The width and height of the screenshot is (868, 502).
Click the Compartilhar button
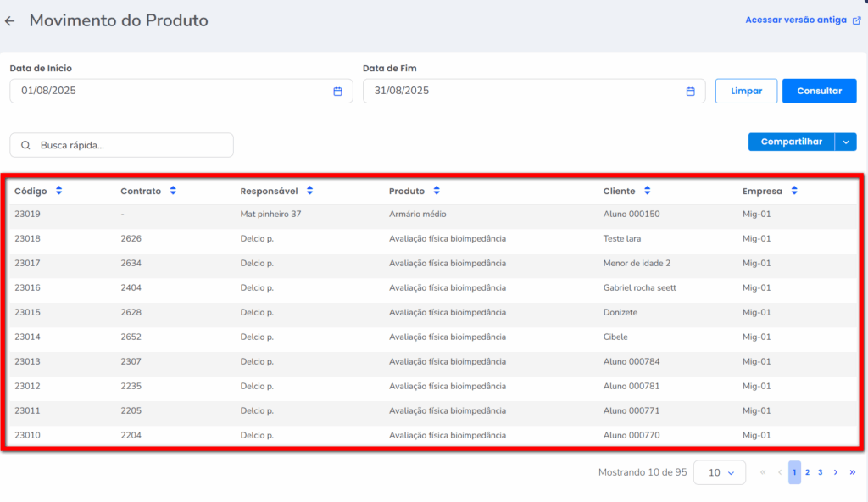click(x=791, y=142)
